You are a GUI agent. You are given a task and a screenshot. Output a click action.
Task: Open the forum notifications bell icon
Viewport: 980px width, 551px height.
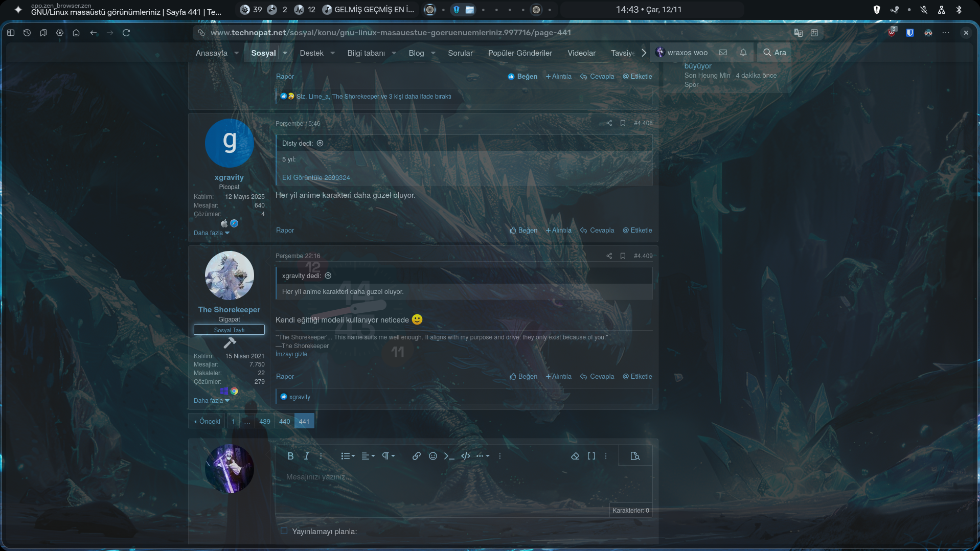pos(743,53)
